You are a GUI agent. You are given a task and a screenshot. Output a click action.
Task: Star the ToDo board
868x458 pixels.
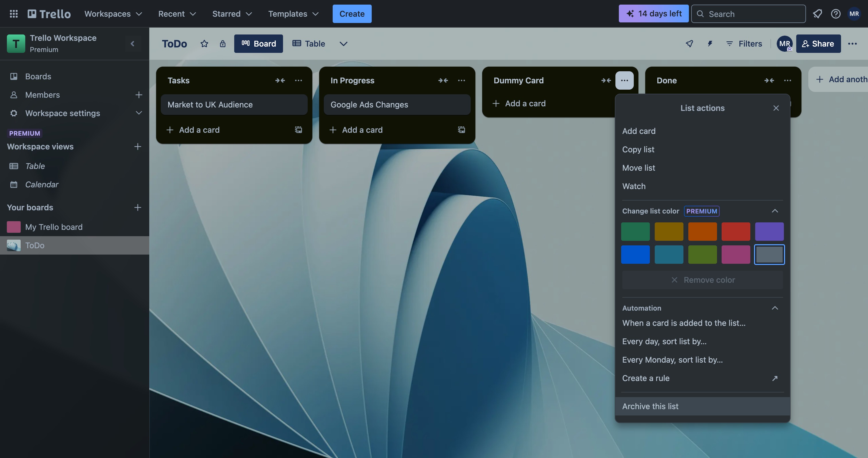pos(204,43)
